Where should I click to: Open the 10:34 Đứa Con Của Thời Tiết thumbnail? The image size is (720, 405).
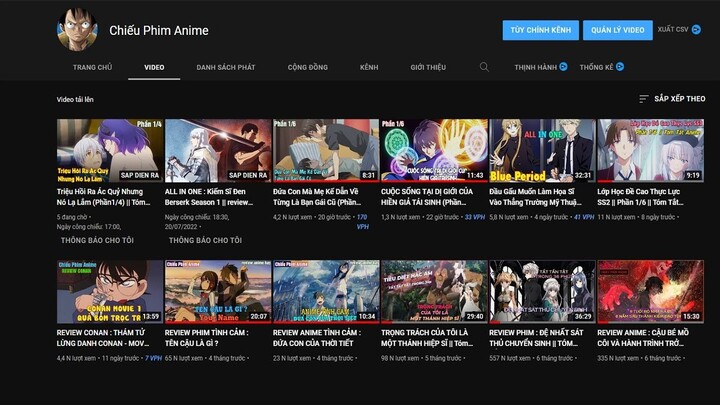click(326, 292)
